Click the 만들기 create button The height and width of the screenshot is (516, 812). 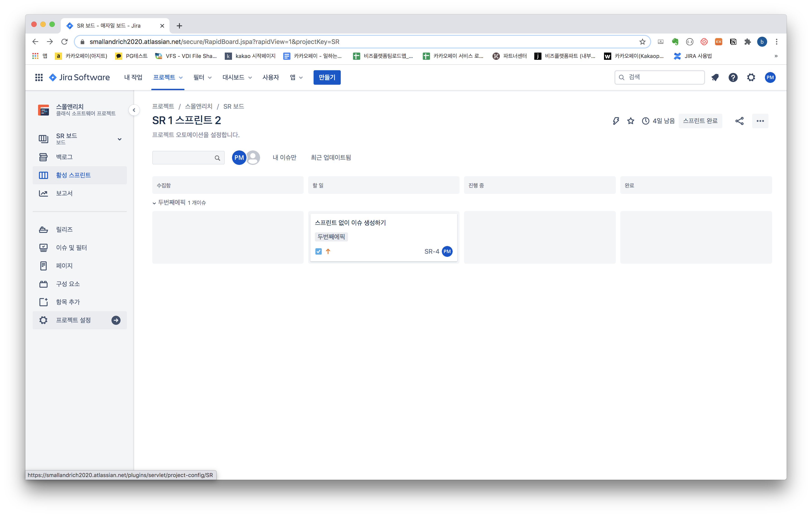coord(327,77)
